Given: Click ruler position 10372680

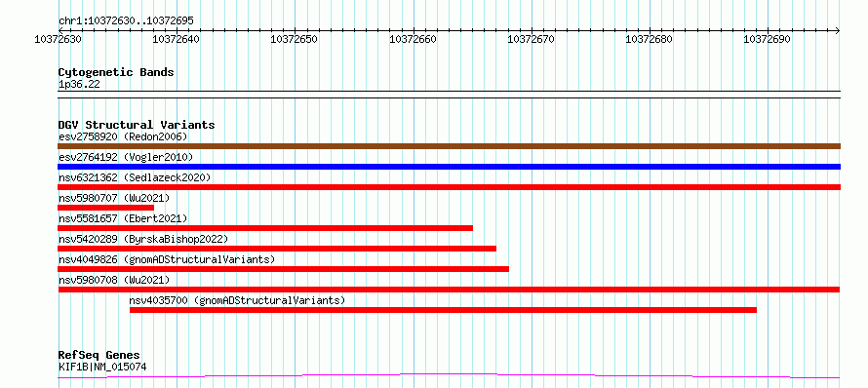Looking at the screenshot, I should pyautogui.click(x=650, y=39).
